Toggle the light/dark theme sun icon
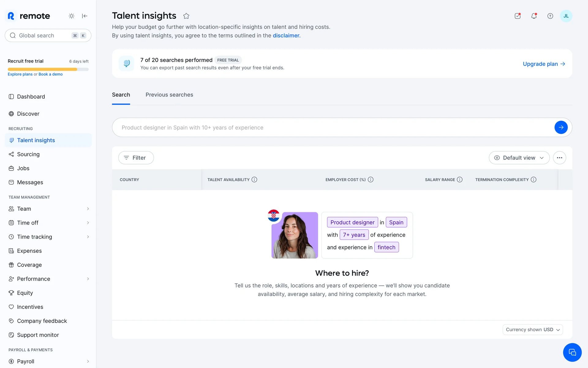The image size is (588, 368). (71, 16)
